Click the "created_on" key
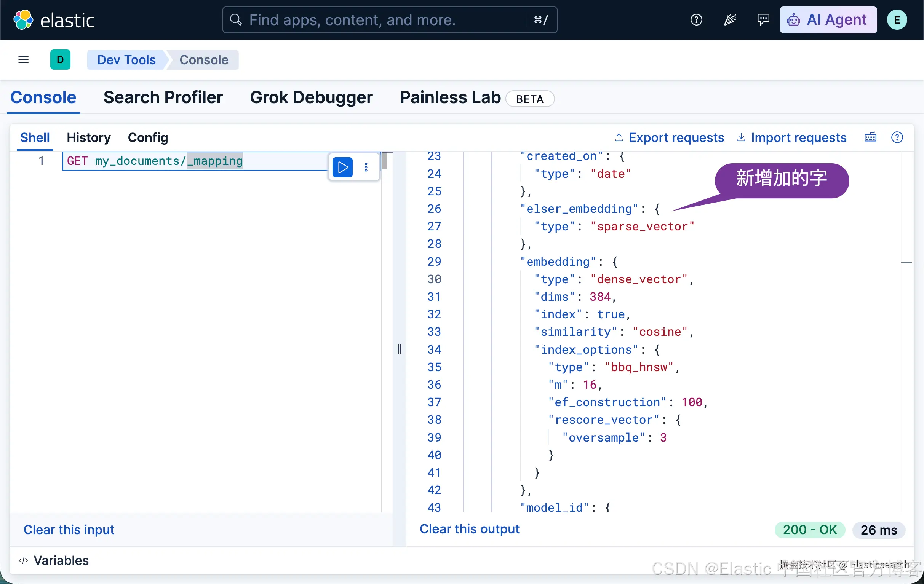 (x=561, y=156)
